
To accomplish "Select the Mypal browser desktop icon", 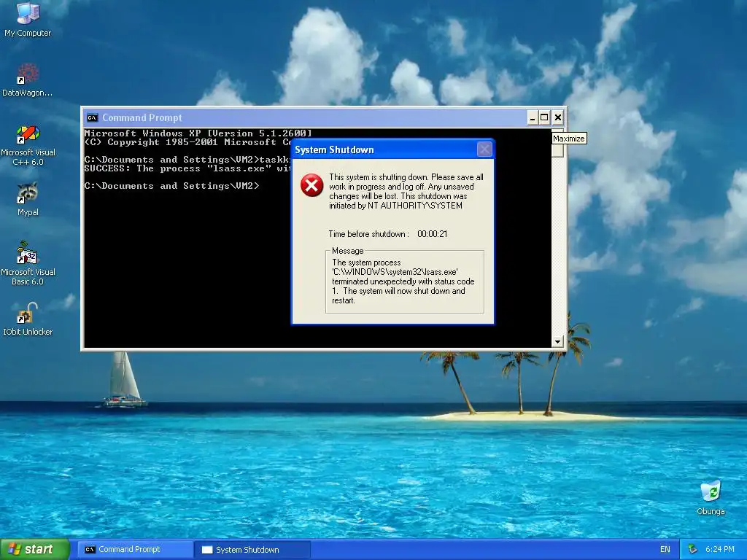I will tap(28, 199).
